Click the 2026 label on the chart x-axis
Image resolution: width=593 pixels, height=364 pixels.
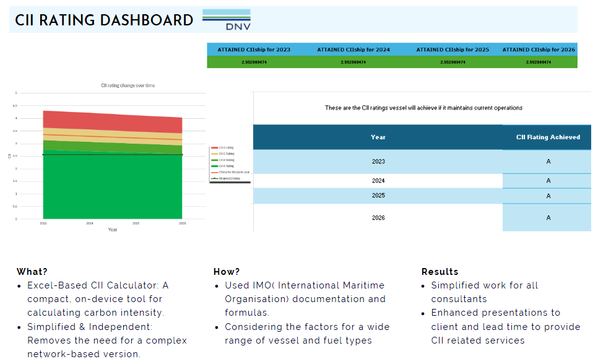click(x=182, y=223)
